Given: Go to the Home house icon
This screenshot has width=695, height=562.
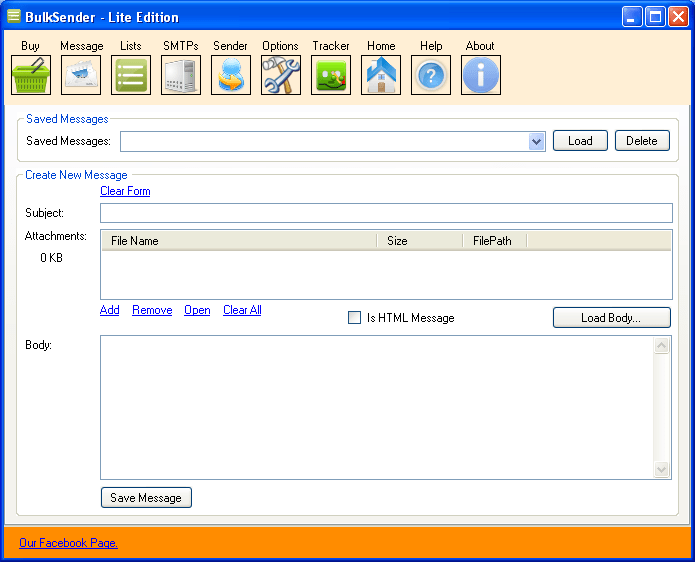Looking at the screenshot, I should click(381, 75).
